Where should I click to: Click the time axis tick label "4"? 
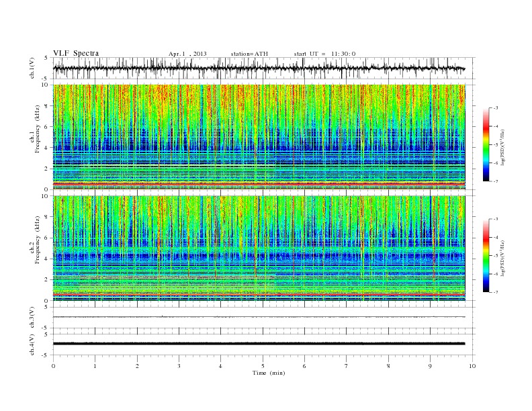(221, 366)
